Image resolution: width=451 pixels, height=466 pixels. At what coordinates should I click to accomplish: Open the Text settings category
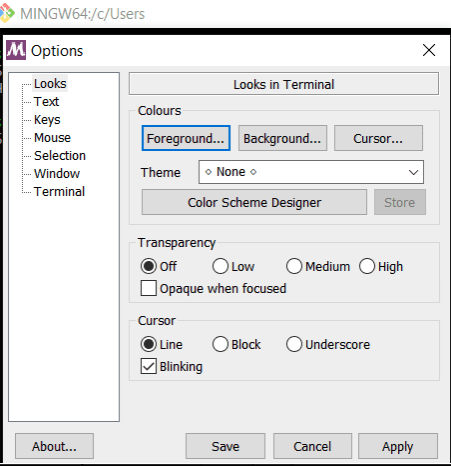46,101
